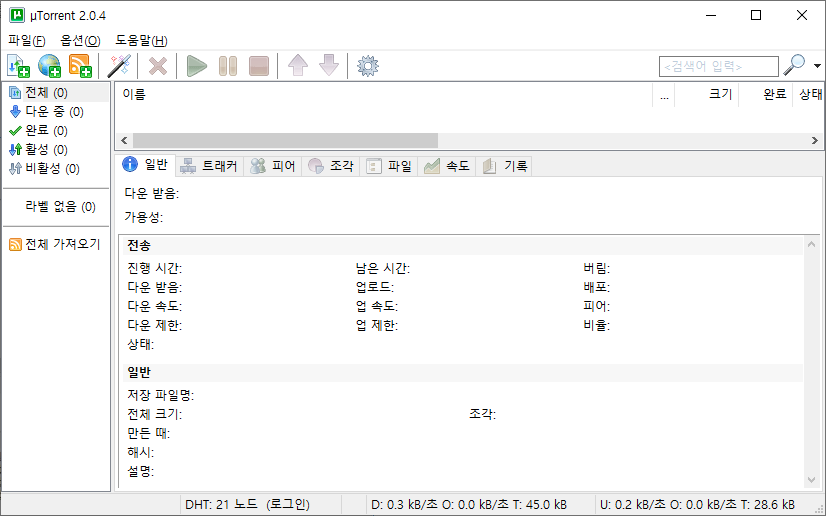Click the details pane scroll down arrow

click(812, 480)
